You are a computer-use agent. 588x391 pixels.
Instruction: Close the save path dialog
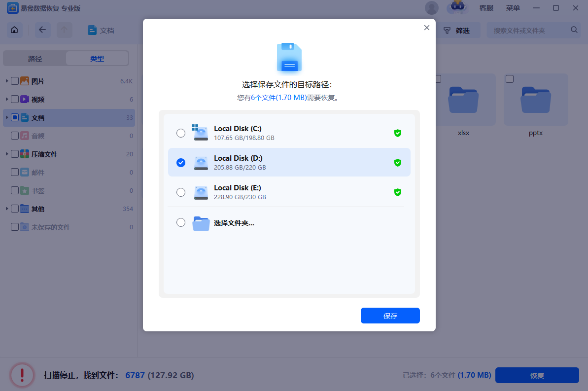pyautogui.click(x=426, y=28)
